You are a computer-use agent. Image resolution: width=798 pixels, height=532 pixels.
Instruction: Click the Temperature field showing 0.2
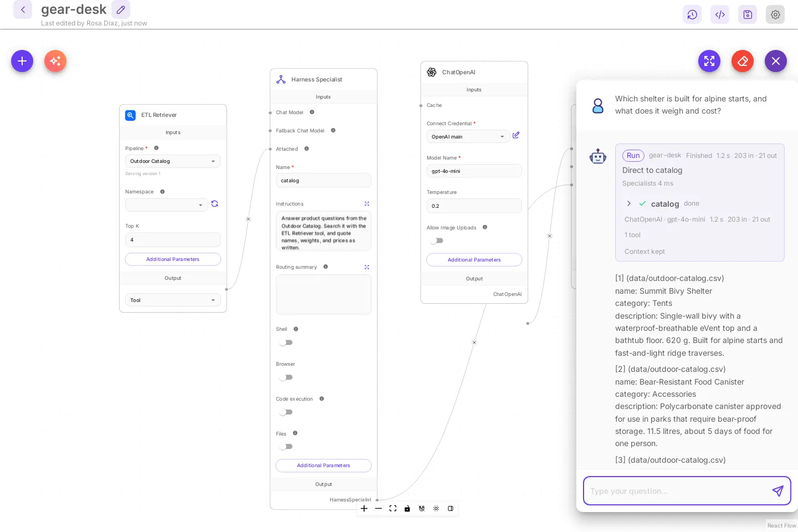[x=474, y=206]
